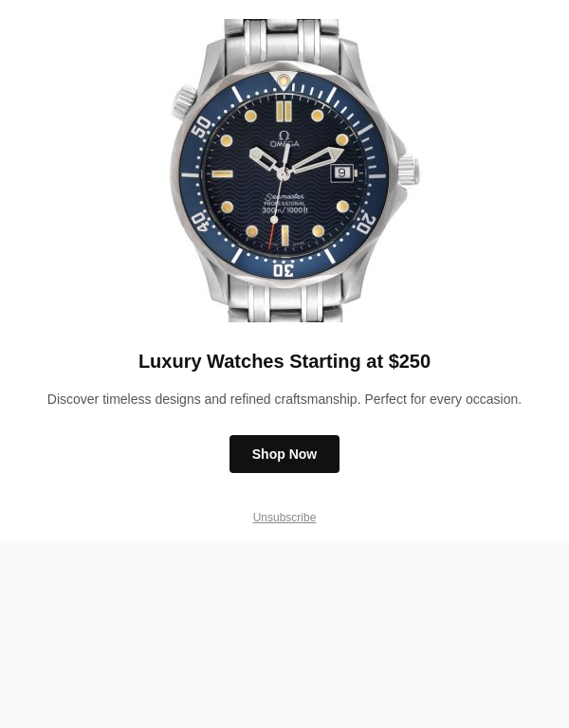Click the 20 numeral on the bezel
Screen dimensions: 569x728
[x=365, y=223]
